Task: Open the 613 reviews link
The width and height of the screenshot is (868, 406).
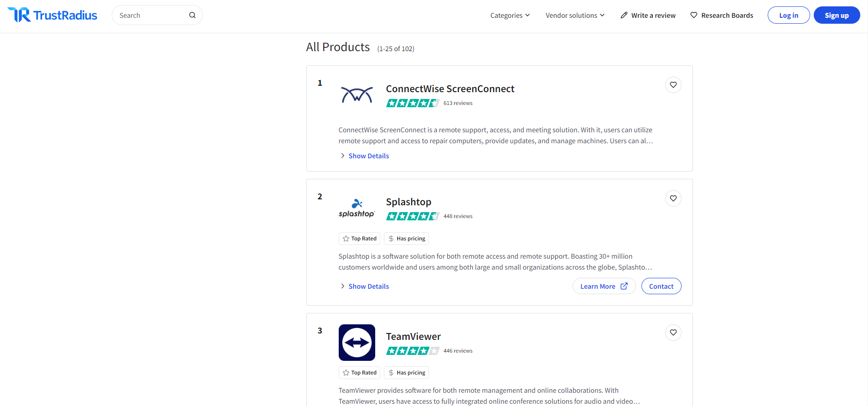Action: click(x=458, y=103)
